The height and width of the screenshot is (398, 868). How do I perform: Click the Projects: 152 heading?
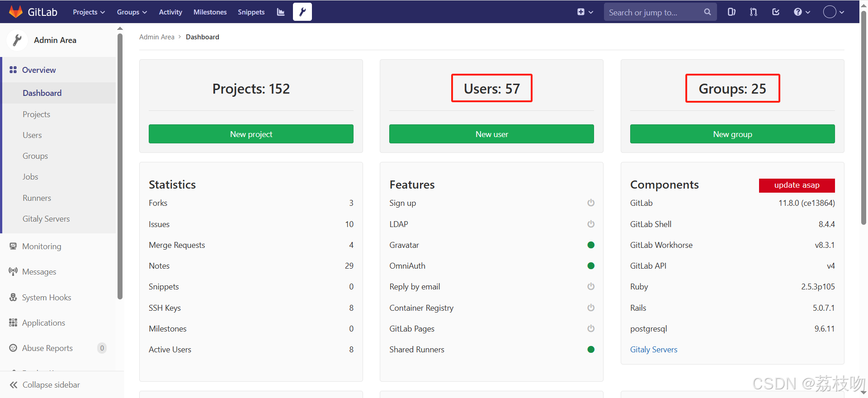click(x=251, y=89)
